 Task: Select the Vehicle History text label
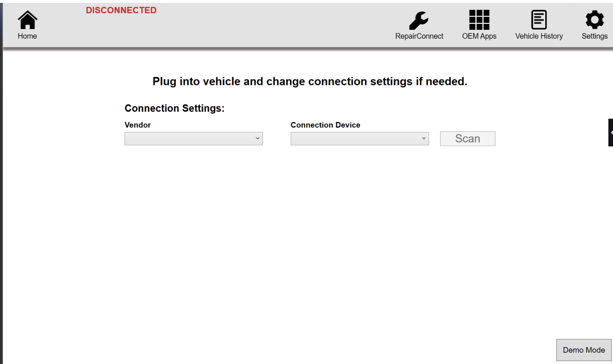(539, 36)
